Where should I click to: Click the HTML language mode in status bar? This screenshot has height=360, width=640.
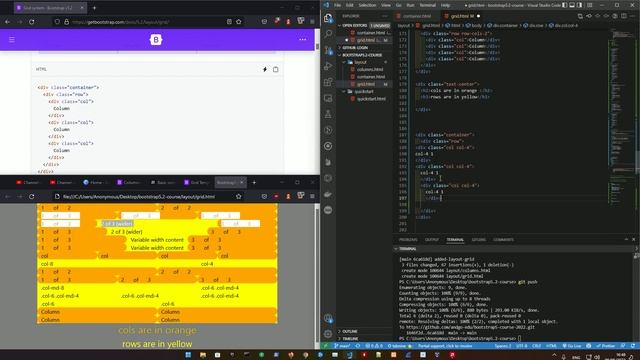coord(551,346)
